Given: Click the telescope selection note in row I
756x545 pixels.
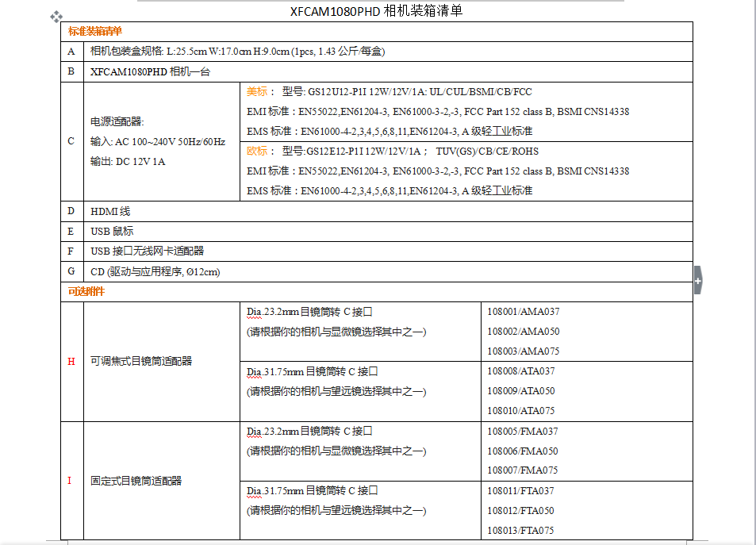Looking at the screenshot, I should pos(336,510).
